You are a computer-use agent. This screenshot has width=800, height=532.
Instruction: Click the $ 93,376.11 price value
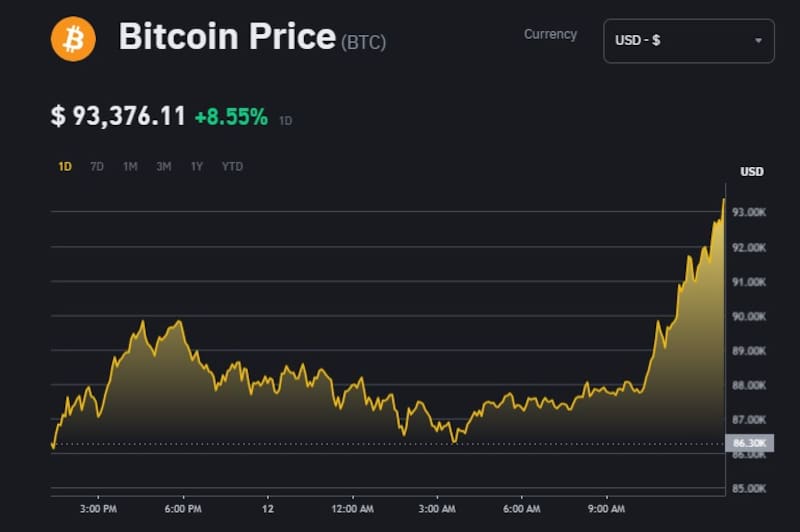(118, 116)
